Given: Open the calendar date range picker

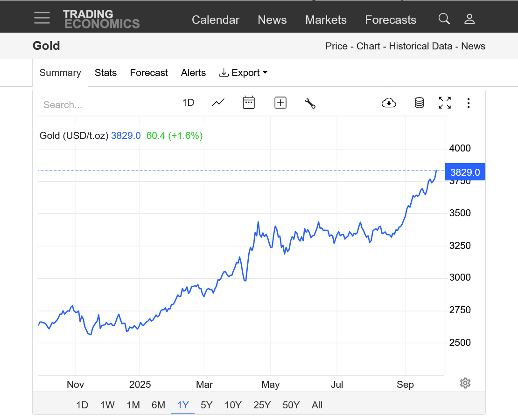Looking at the screenshot, I should point(249,103).
